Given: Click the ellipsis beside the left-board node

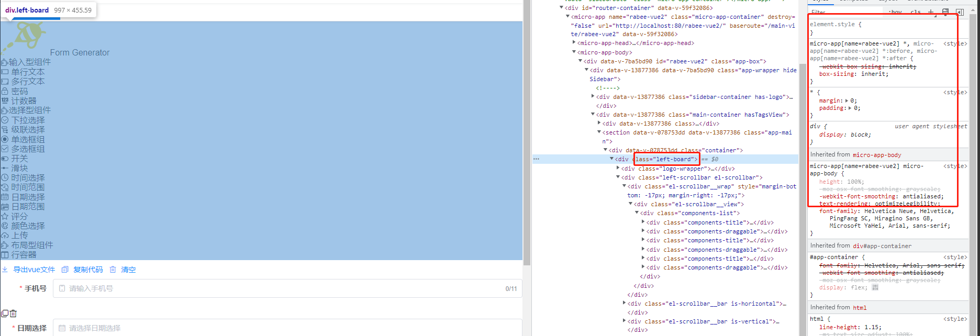Looking at the screenshot, I should (x=536, y=159).
